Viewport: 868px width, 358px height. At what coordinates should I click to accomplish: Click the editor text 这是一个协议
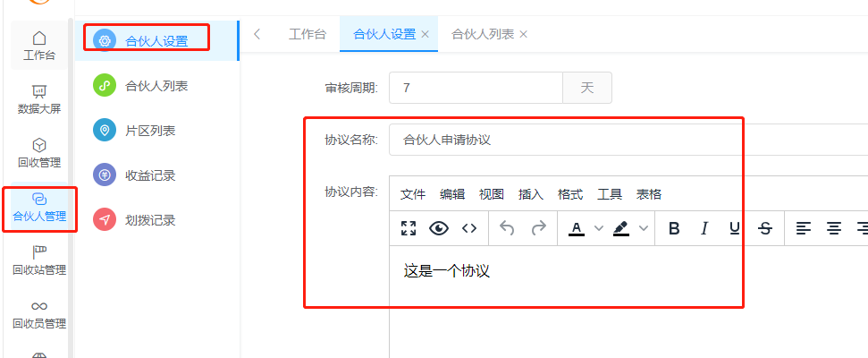[447, 271]
